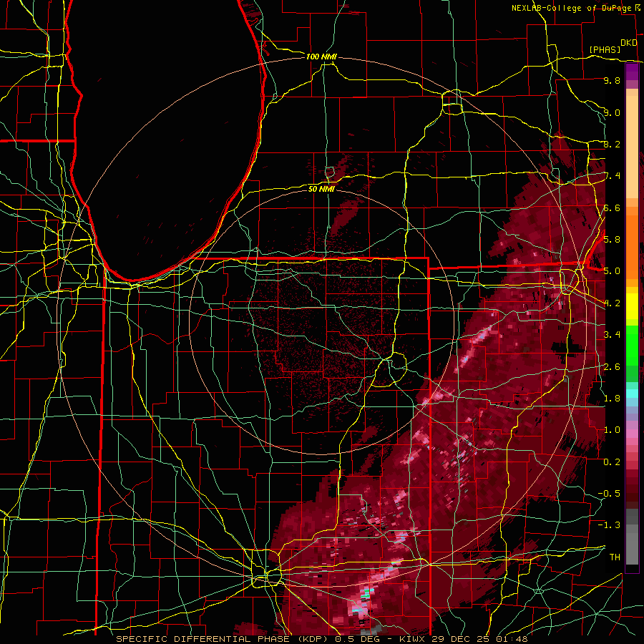Click the 8.2 scale value
The image size is (644, 644).
[x=612, y=144]
